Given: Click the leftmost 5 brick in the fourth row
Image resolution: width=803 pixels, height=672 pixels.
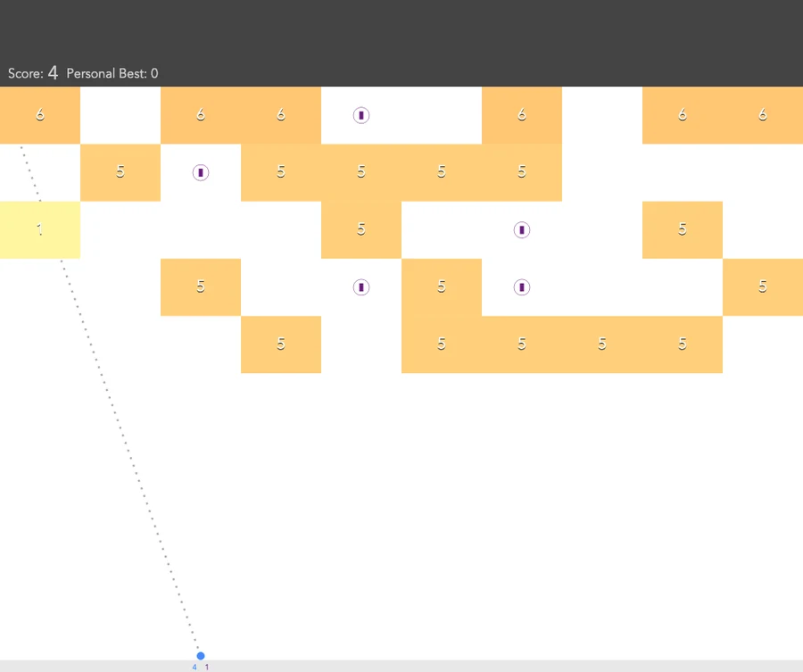Looking at the screenshot, I should pyautogui.click(x=201, y=287).
